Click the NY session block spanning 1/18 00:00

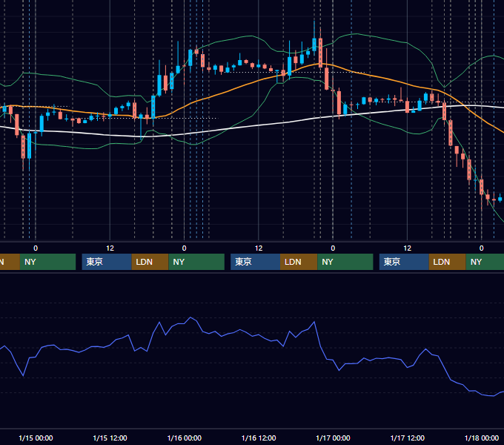[x=485, y=262]
